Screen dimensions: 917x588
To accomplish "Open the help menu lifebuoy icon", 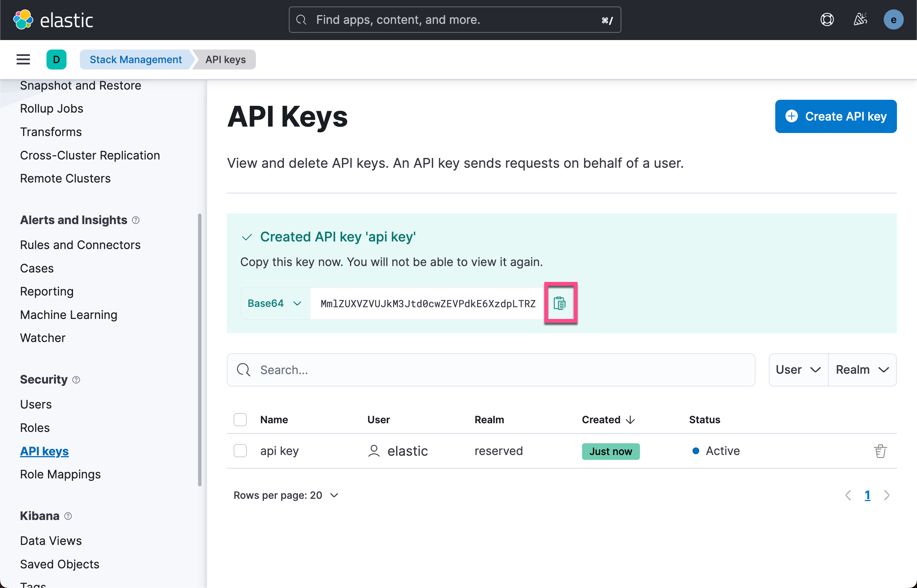I will 827,20.
